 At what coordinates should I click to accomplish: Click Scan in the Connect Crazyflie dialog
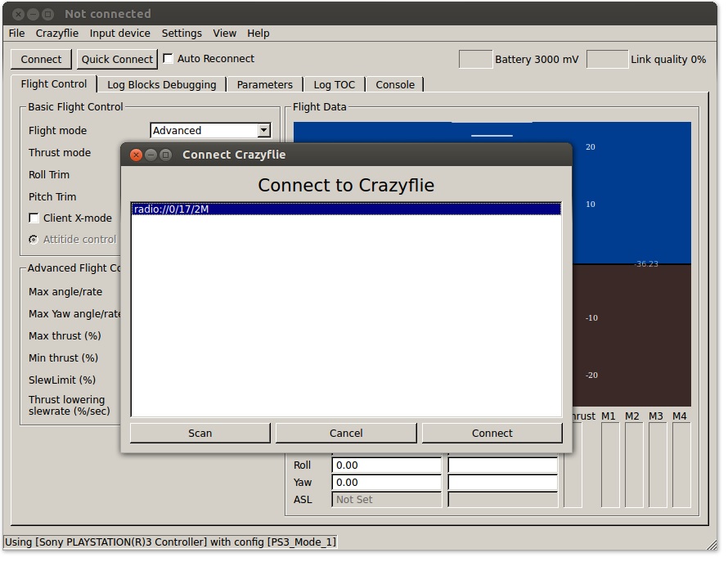click(x=200, y=433)
